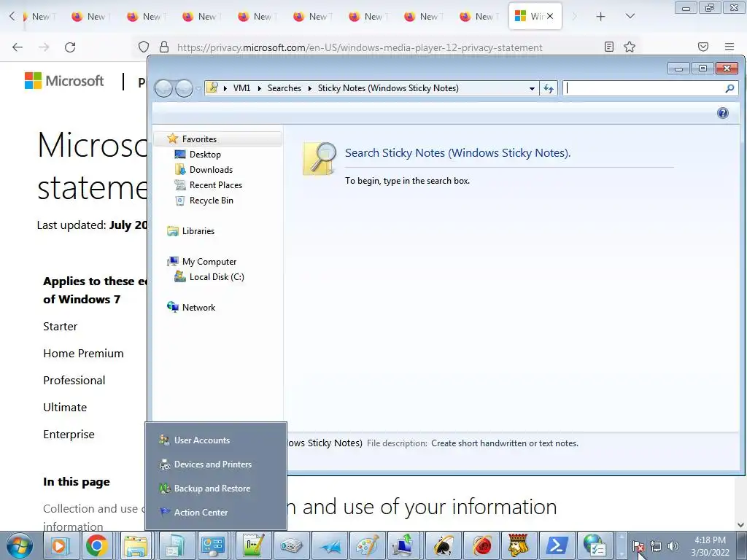Click the Explorer help question mark icon
This screenshot has width=747, height=560.
tap(722, 113)
